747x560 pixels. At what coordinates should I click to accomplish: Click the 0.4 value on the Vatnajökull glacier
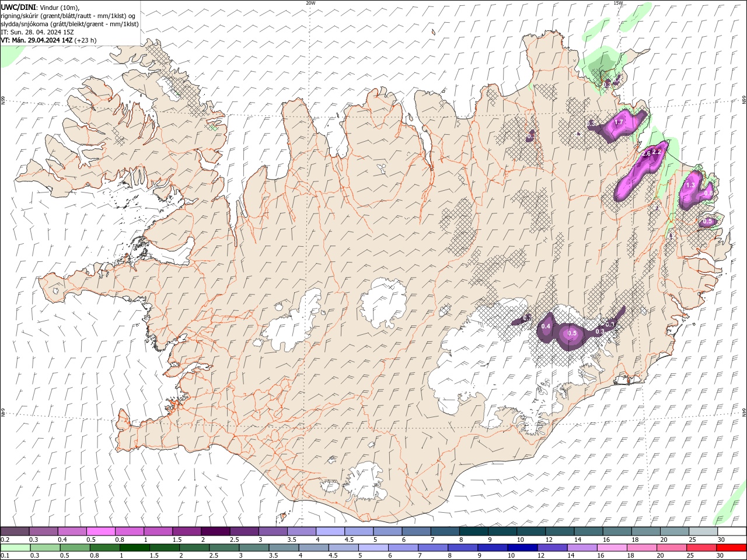point(546,326)
